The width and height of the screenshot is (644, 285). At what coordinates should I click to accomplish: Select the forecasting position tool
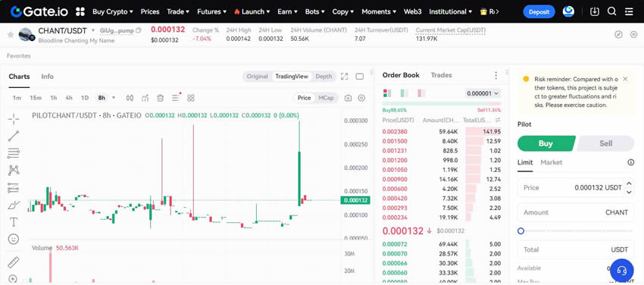click(x=14, y=188)
